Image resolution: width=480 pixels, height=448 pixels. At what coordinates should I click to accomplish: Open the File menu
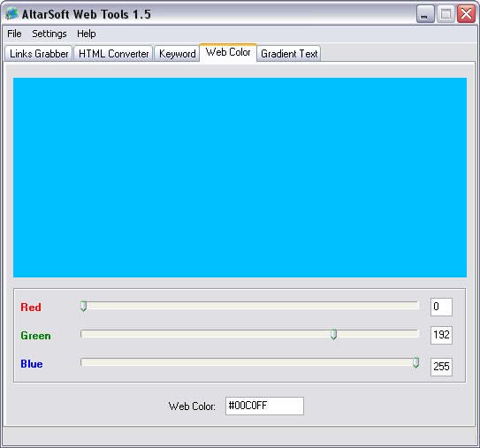tap(14, 34)
